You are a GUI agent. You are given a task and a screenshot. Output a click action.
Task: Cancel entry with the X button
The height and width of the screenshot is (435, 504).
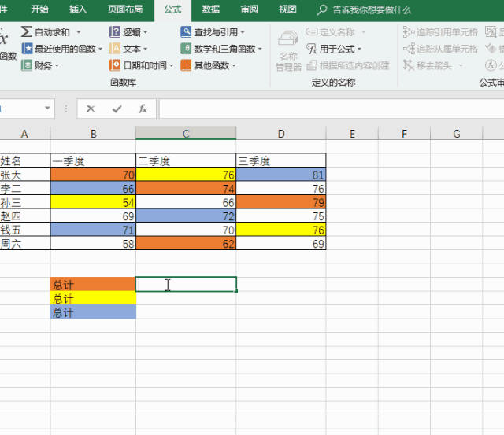point(91,109)
